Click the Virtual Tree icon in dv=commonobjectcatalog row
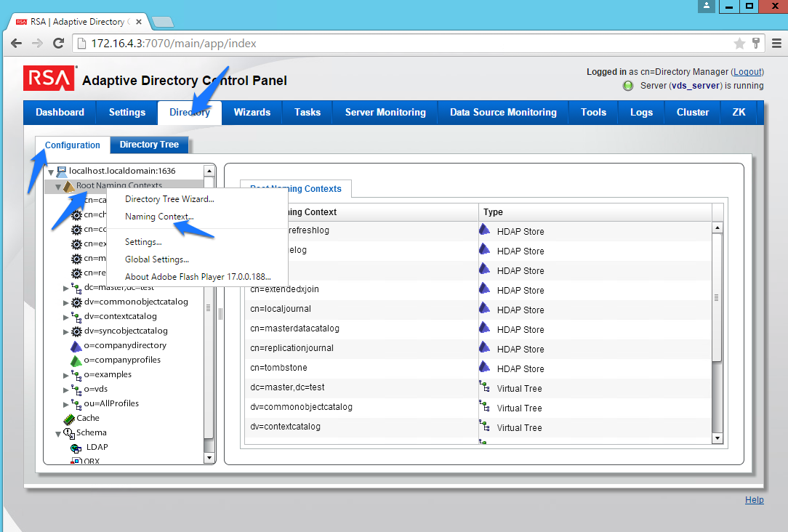788x532 pixels. 484,406
